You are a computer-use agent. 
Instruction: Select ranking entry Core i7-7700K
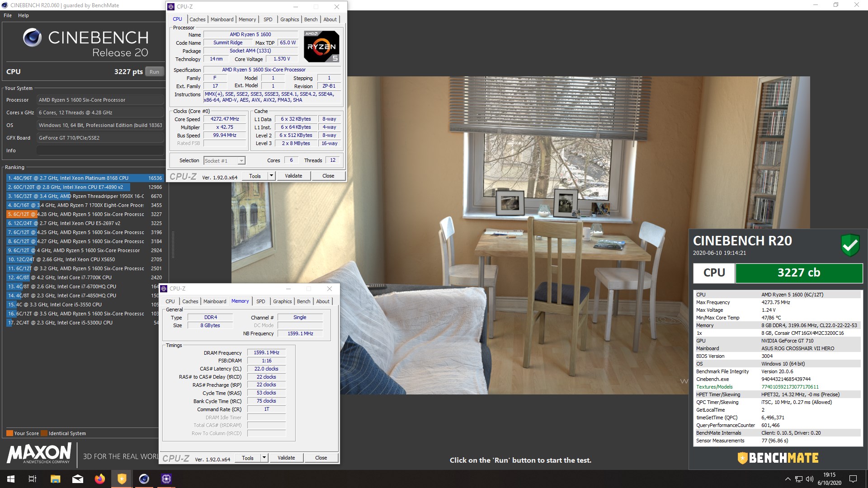tap(85, 277)
